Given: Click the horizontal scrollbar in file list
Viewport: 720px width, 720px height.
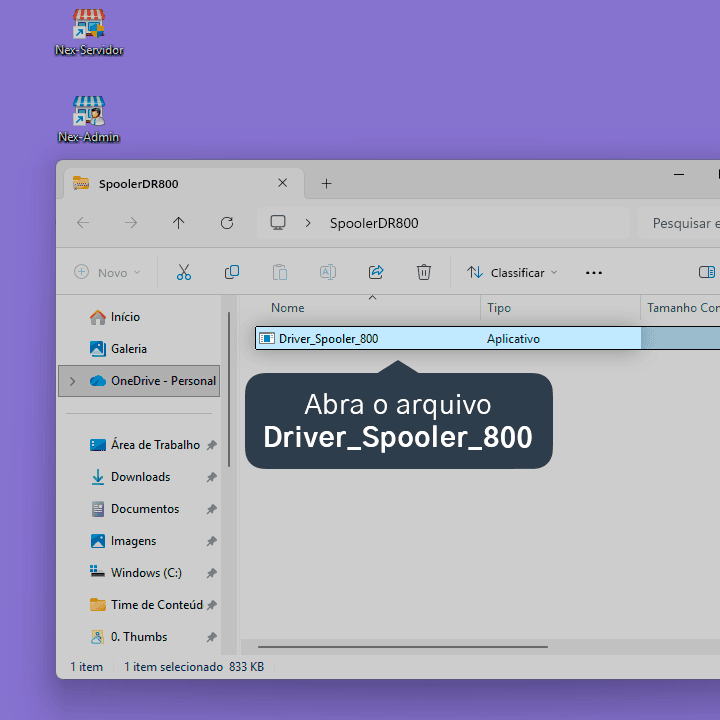Looking at the screenshot, I should click(x=403, y=647).
